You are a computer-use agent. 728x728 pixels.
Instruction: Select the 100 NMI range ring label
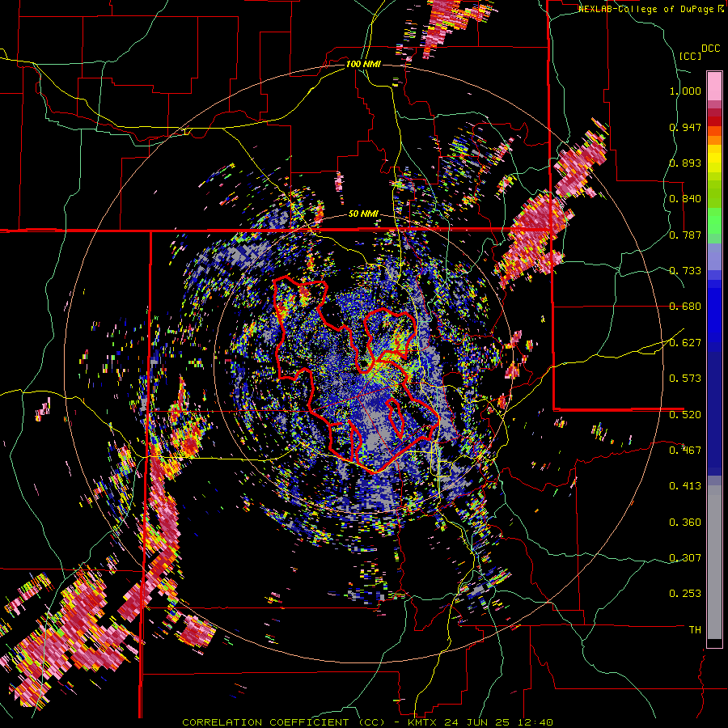click(363, 64)
